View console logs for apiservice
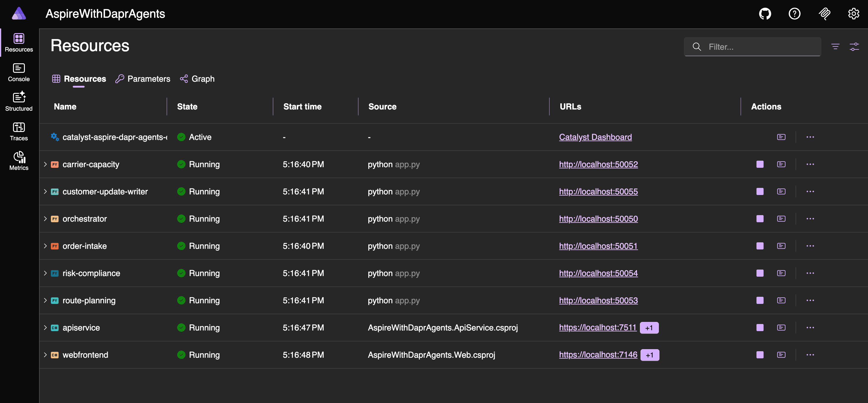 click(x=781, y=328)
